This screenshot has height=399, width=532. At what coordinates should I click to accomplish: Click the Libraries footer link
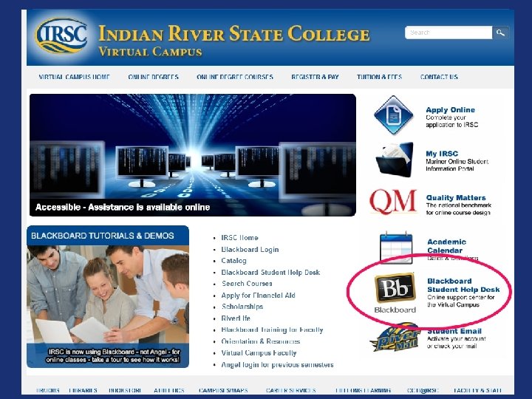(83, 391)
